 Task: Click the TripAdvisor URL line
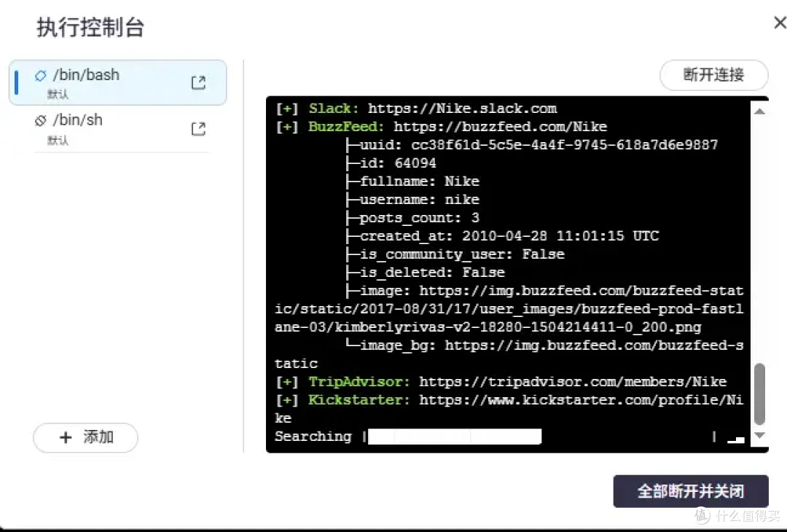click(501, 382)
